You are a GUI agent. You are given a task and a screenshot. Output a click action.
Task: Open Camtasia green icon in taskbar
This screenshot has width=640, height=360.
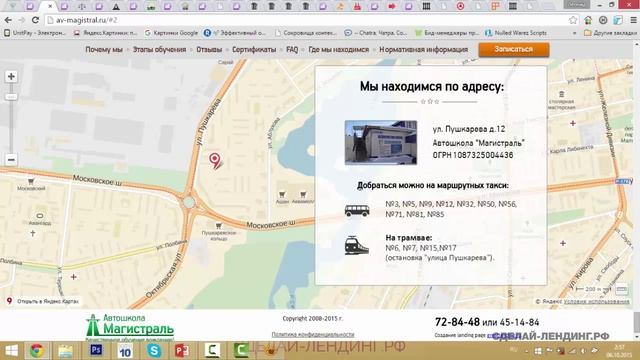point(241,351)
